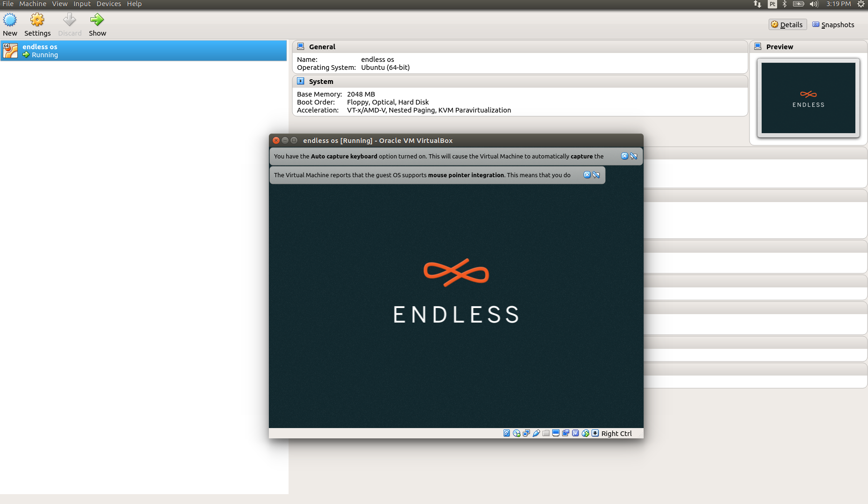Screen dimensions: 868x504
Task: Click the VT-x/AMD-V acceleration value
Action: [x=429, y=110]
